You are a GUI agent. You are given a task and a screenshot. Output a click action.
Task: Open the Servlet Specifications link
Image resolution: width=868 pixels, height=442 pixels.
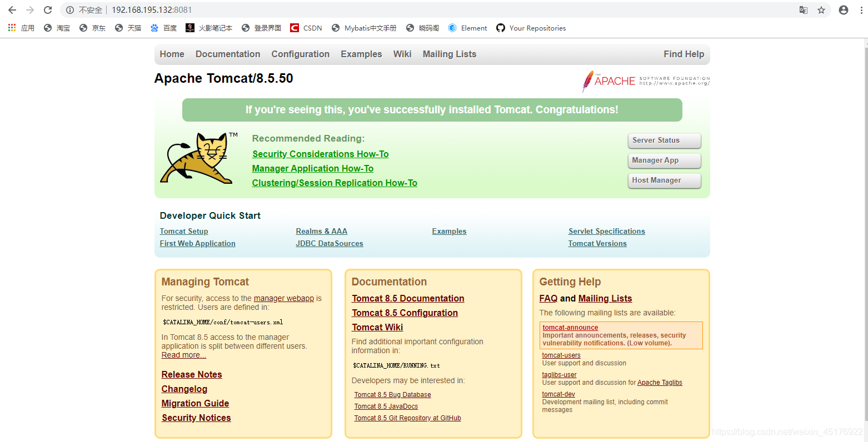[x=607, y=232]
